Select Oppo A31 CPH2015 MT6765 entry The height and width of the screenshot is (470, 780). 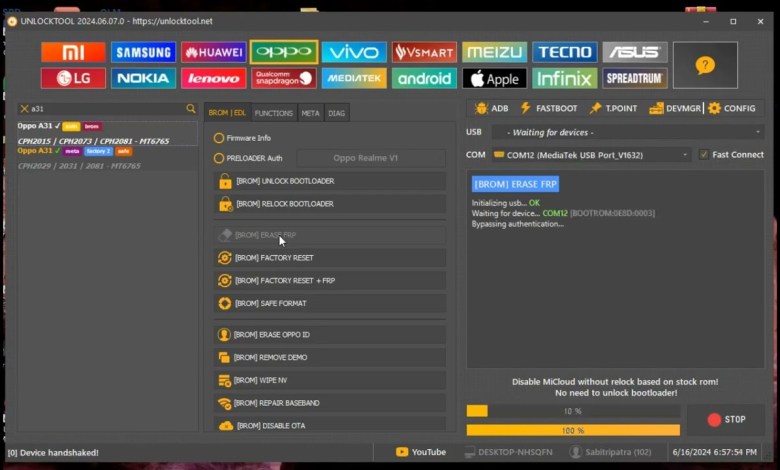pyautogui.click(x=107, y=133)
